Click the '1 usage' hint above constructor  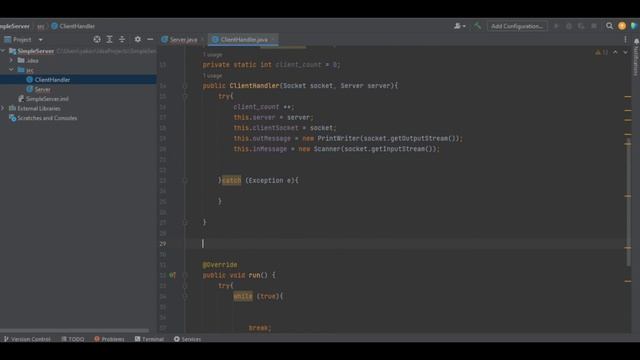click(x=212, y=76)
